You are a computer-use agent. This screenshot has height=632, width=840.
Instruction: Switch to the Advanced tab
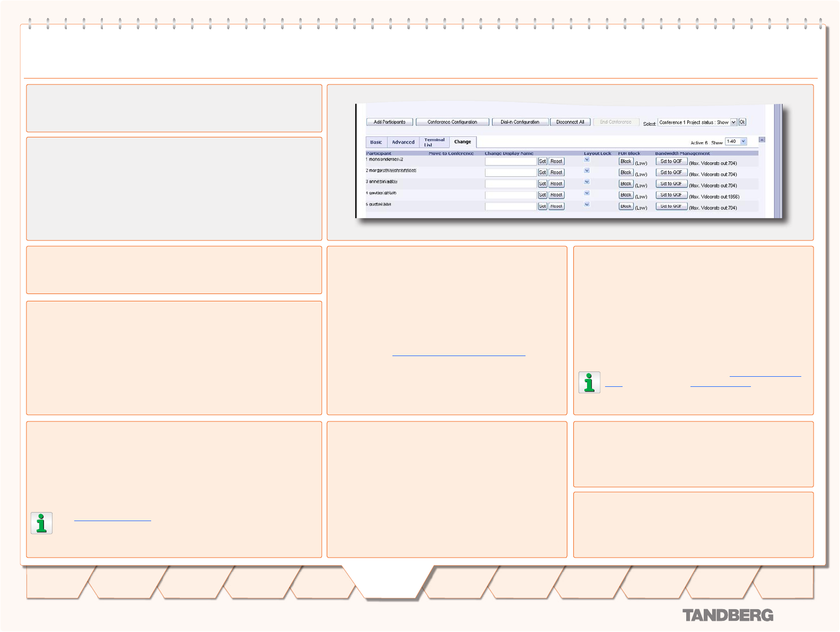[x=403, y=142]
